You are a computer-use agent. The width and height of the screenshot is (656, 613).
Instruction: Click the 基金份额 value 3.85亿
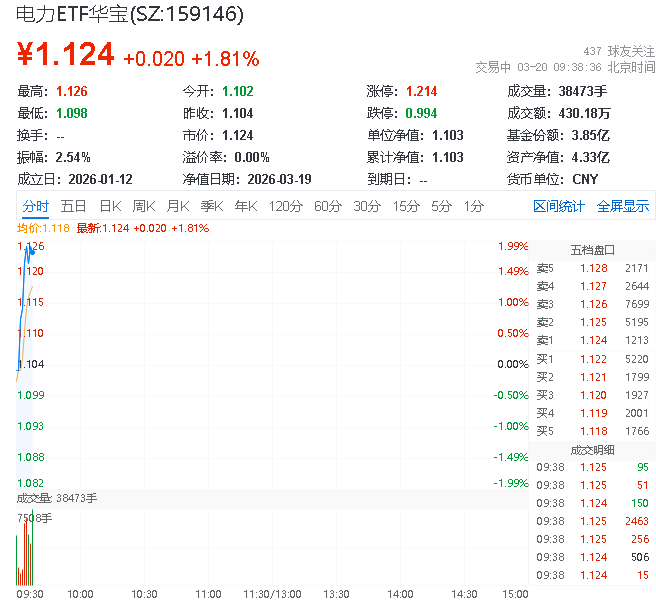point(590,136)
